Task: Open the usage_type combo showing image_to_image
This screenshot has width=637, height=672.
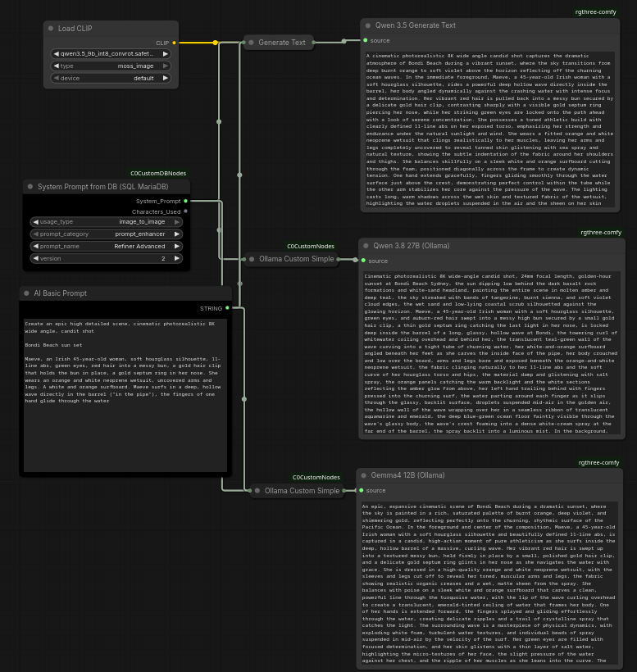Action: (x=107, y=222)
